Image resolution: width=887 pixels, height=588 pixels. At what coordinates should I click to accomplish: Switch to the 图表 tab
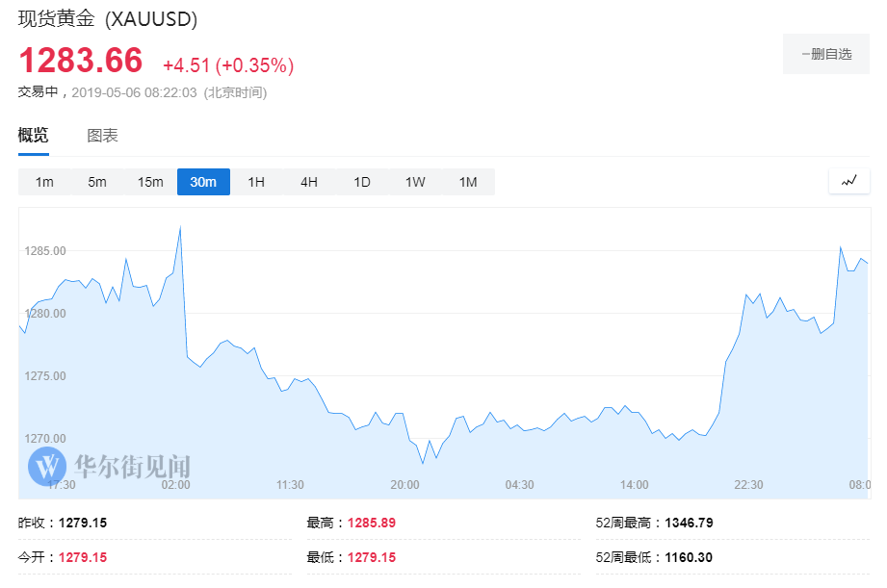click(102, 135)
